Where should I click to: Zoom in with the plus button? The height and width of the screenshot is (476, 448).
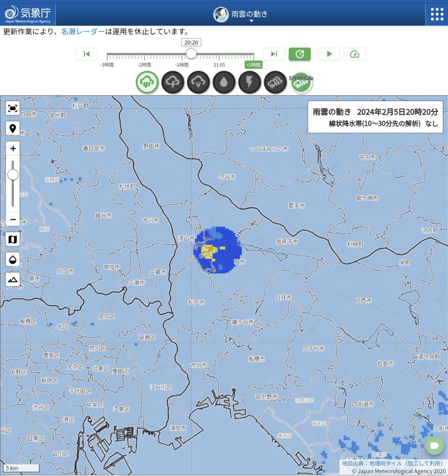point(13,149)
